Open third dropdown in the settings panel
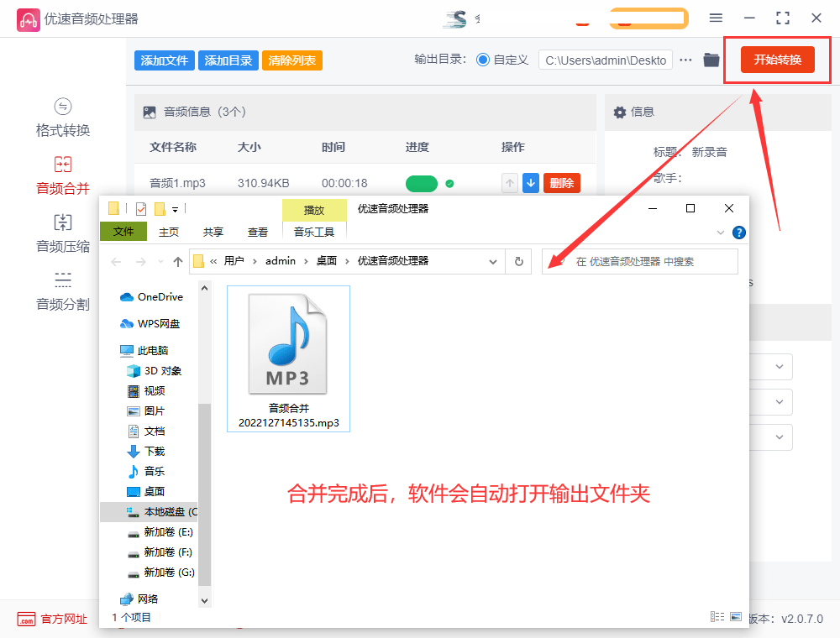Viewport: 840px width, 638px height. [x=780, y=437]
